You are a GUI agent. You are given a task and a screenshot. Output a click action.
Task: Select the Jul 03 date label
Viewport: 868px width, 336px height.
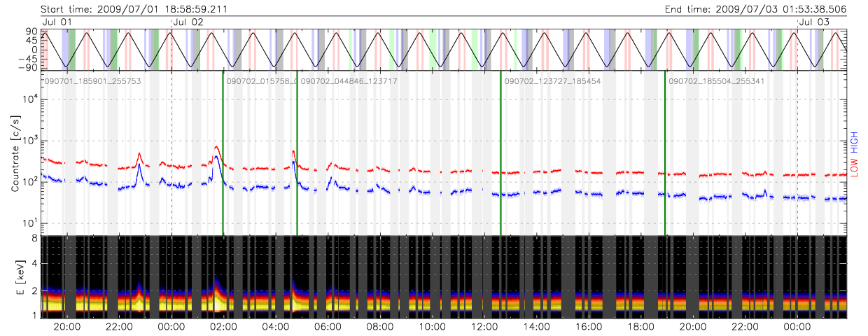tap(814, 22)
